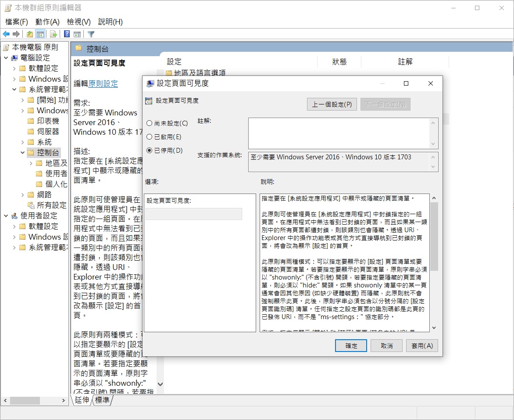Collapse the 使用者設定 tree node
Image resolution: width=514 pixels, height=420 pixels.
point(6,215)
